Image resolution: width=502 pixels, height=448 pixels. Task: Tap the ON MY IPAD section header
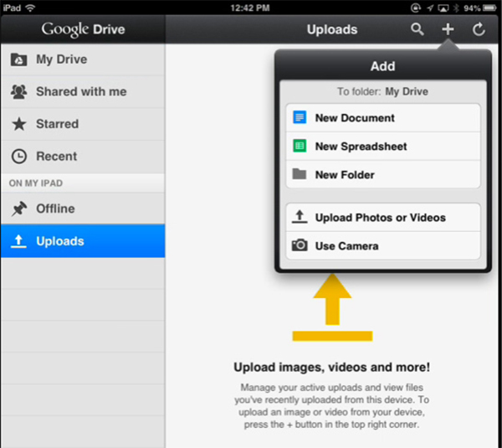click(x=36, y=183)
